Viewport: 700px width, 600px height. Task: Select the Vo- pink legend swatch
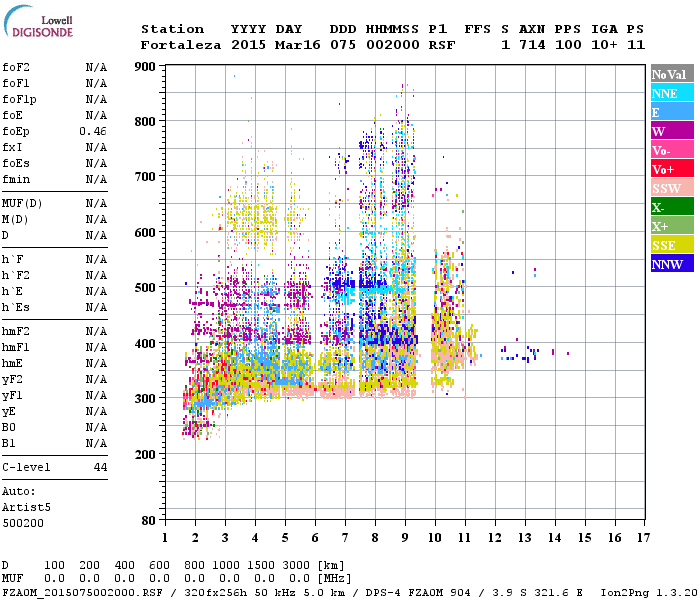click(x=672, y=150)
